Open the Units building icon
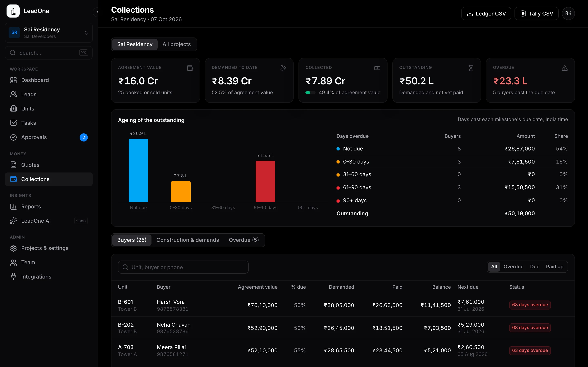 click(13, 108)
